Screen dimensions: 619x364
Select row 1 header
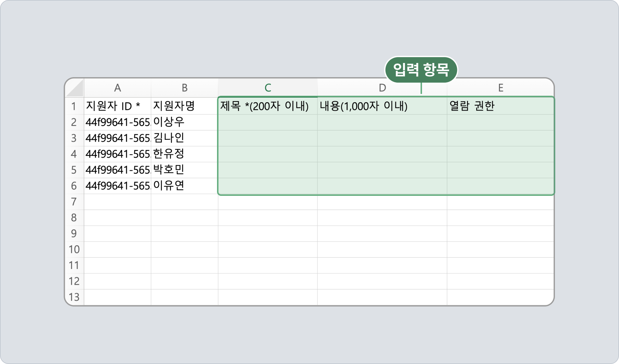[74, 106]
